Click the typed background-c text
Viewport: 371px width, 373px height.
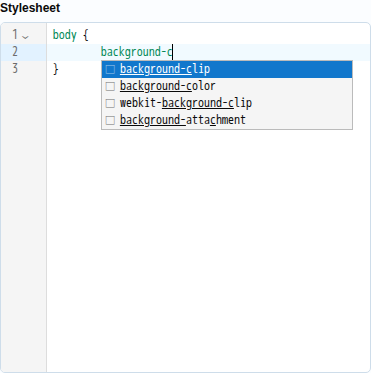click(x=136, y=52)
